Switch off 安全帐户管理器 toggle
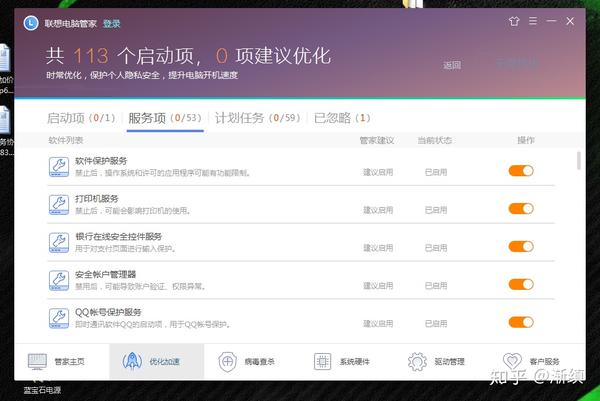This screenshot has width=600, height=401. tap(521, 284)
